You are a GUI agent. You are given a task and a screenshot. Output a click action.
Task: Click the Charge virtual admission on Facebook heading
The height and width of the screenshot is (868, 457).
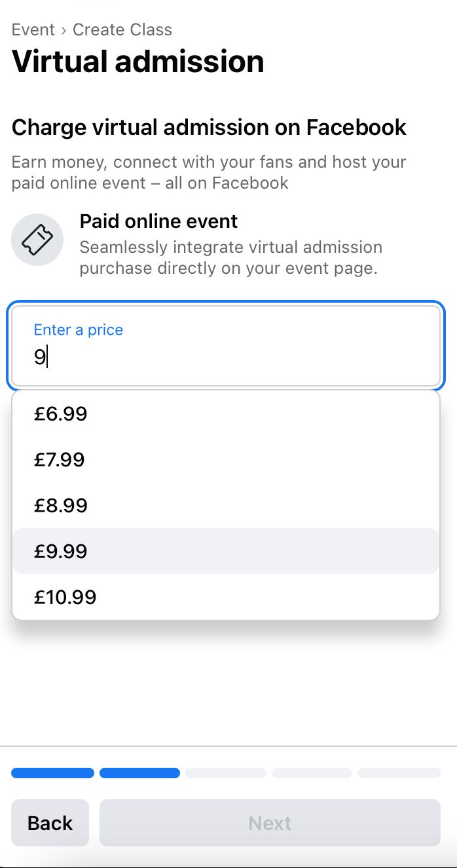point(209,127)
